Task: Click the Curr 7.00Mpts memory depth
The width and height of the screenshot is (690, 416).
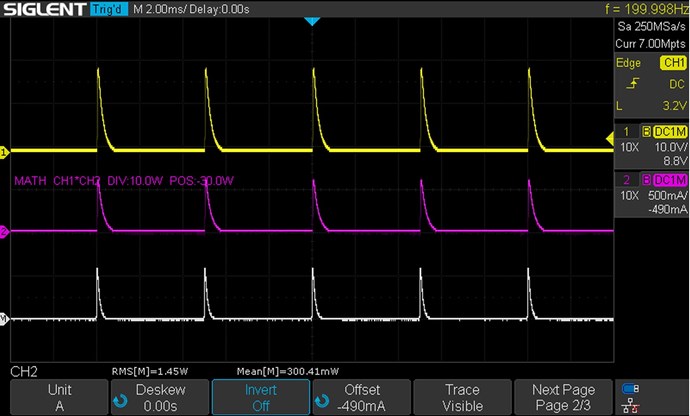Action: (650, 44)
